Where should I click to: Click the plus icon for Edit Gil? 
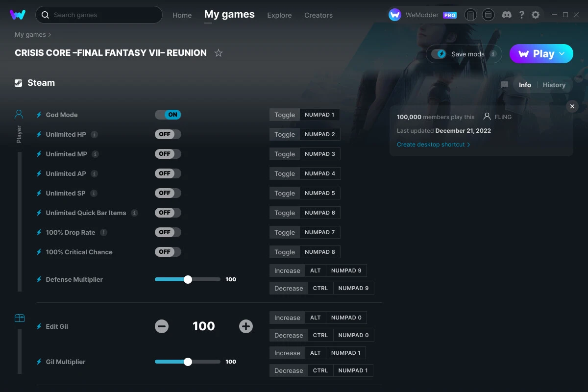pos(246,326)
